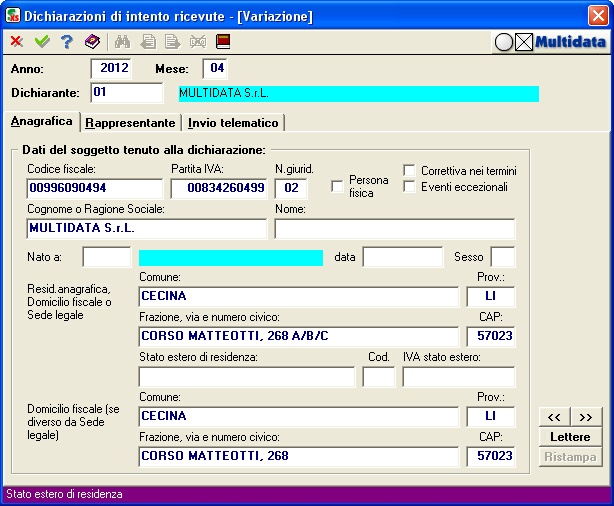
Task: Click the address field CORSO MATTEOTTI, 268 A/B/C
Action: [x=298, y=337]
